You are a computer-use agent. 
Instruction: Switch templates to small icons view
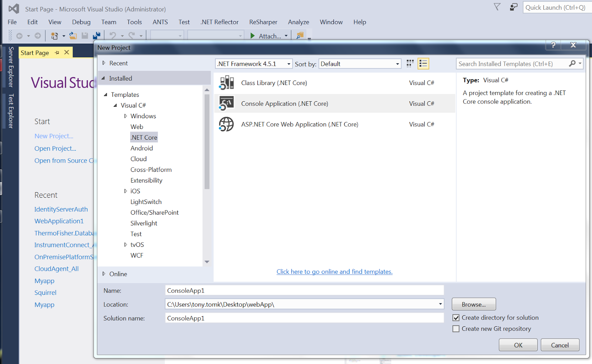point(410,63)
